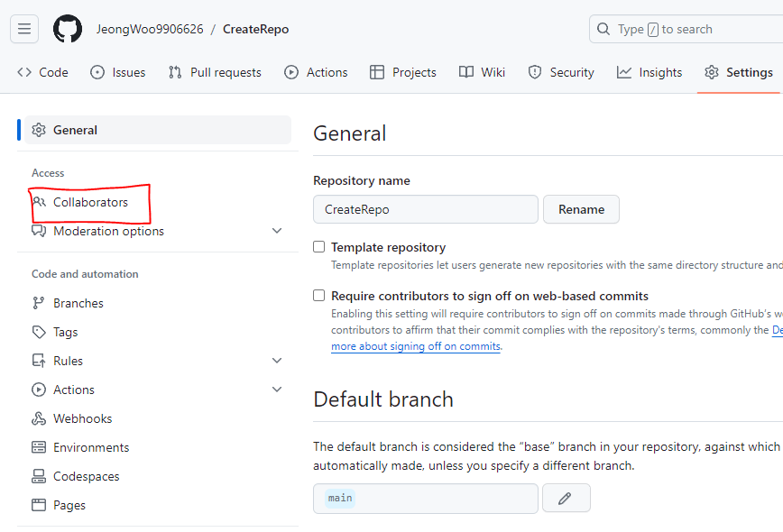Click the Branches git-branch icon
Screen dimensions: 783x532
(39, 303)
